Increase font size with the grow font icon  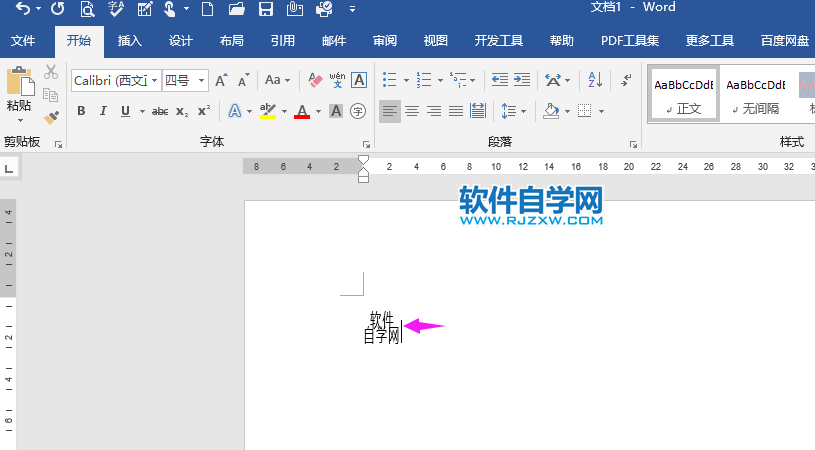tap(221, 81)
